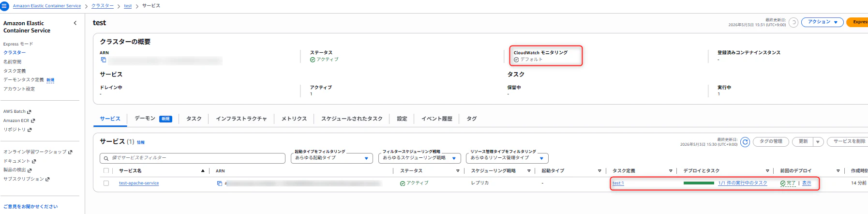Open the アクション dropdown button
Screen dimensions: 868x214
pos(822,22)
